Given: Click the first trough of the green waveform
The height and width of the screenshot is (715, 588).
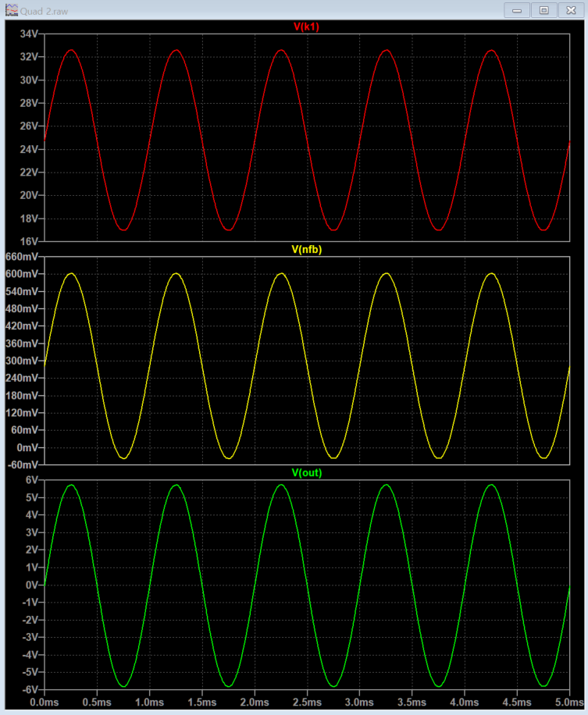Looking at the screenshot, I should click(123, 686).
